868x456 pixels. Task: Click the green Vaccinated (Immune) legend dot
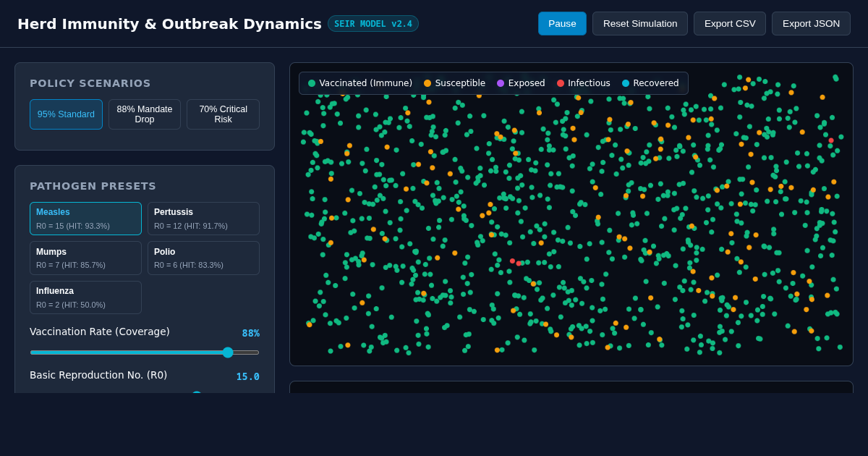coord(312,83)
